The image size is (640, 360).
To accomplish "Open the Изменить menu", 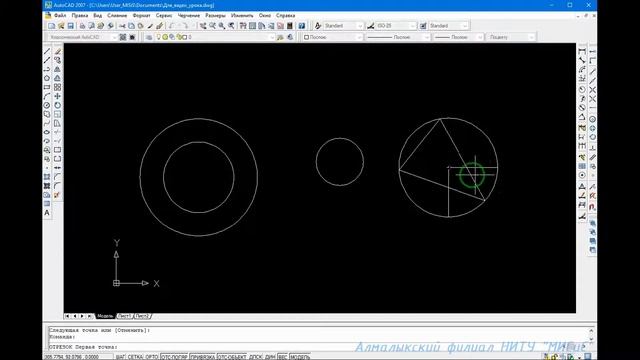I will click(242, 16).
